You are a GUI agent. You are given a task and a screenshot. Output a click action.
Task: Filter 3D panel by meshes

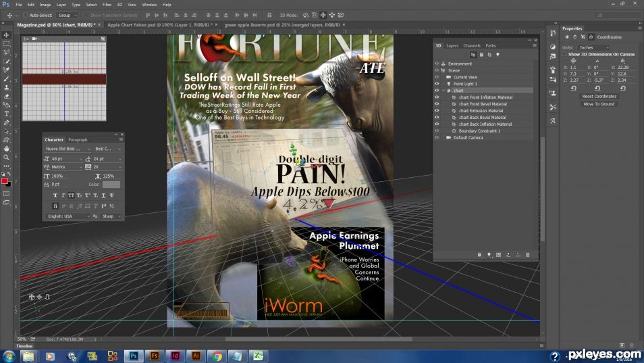[481, 54]
